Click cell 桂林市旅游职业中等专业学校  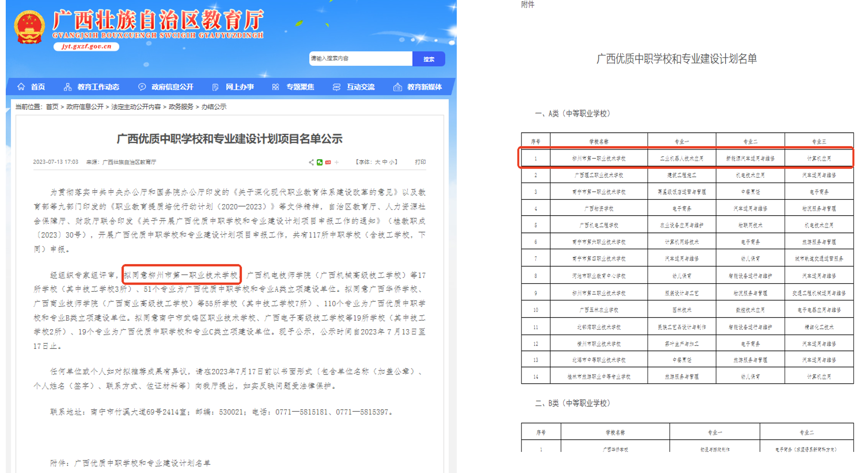tap(599, 377)
